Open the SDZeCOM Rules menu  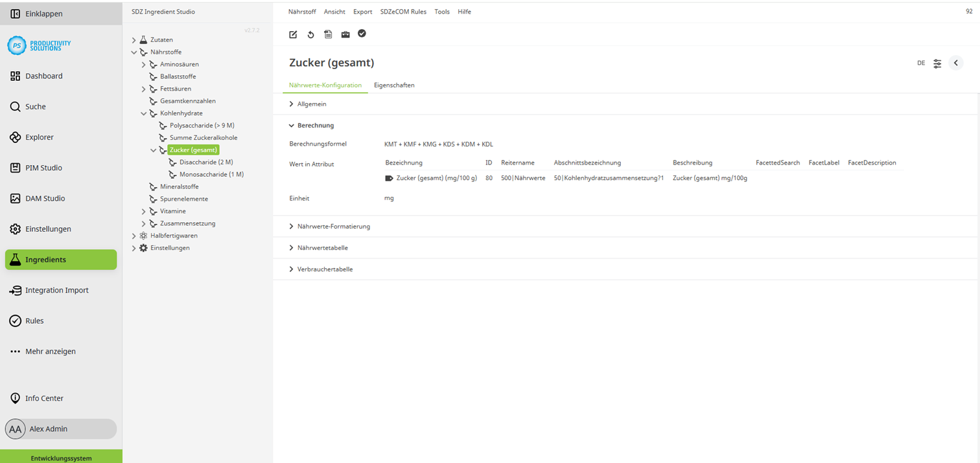click(x=403, y=11)
